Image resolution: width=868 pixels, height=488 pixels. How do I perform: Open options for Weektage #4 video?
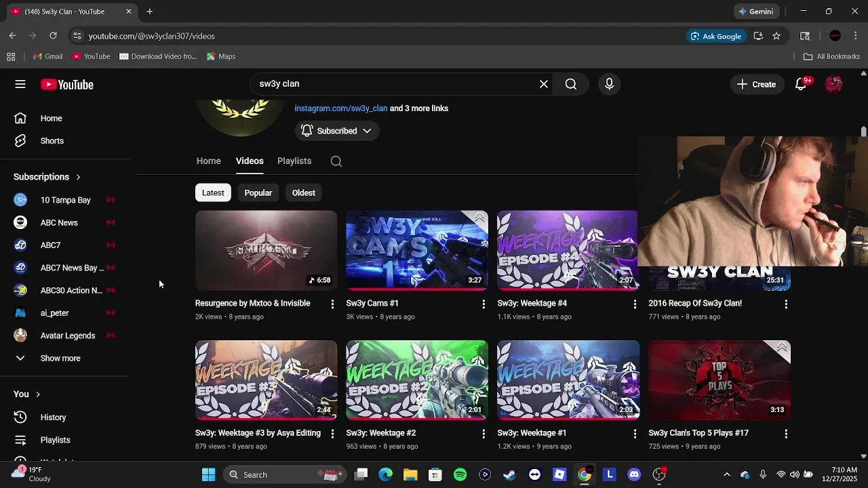(635, 304)
